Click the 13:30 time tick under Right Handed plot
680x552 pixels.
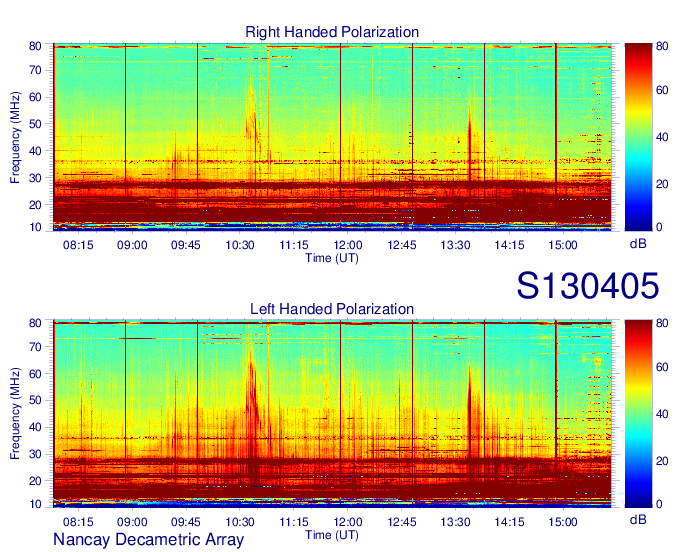coord(455,245)
